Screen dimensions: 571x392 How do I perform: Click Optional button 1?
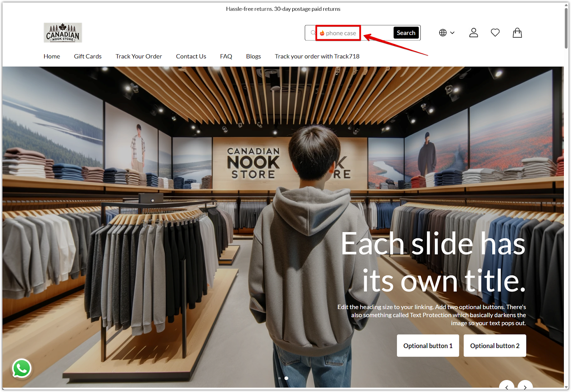coord(428,346)
